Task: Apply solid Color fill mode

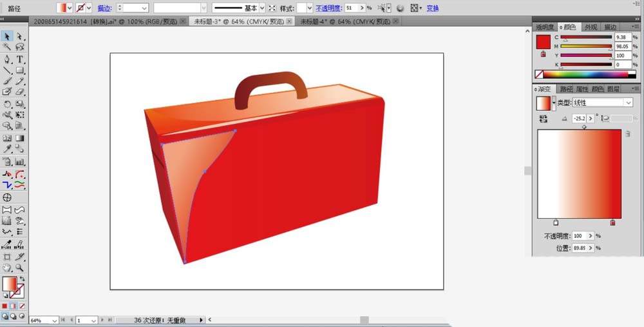Action: (x=5, y=306)
